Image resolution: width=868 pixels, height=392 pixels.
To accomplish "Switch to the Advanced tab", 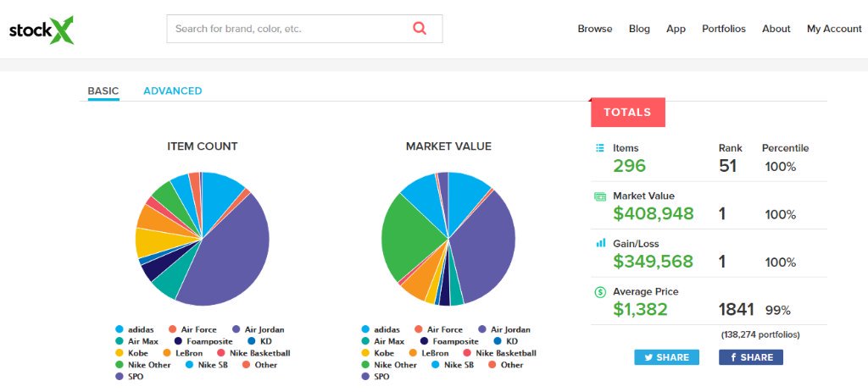I will coord(172,91).
